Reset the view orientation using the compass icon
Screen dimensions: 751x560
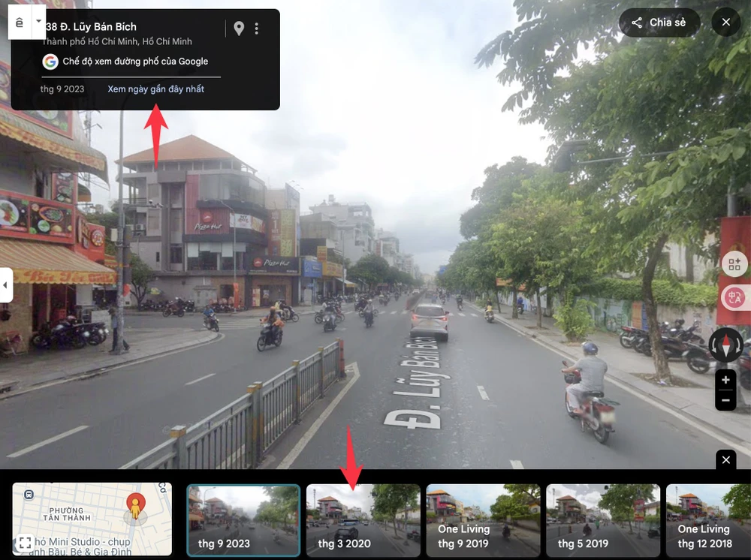click(725, 344)
